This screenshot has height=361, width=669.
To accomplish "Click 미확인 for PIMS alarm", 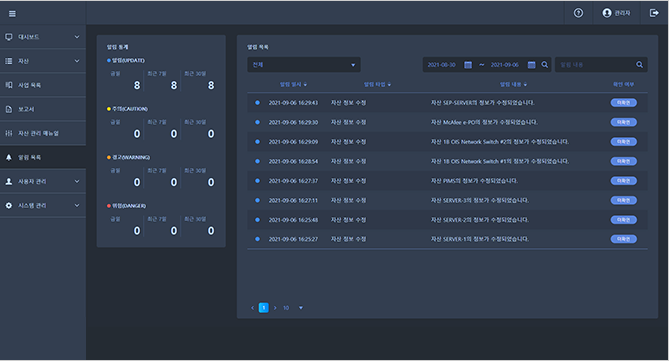I will click(x=624, y=181).
